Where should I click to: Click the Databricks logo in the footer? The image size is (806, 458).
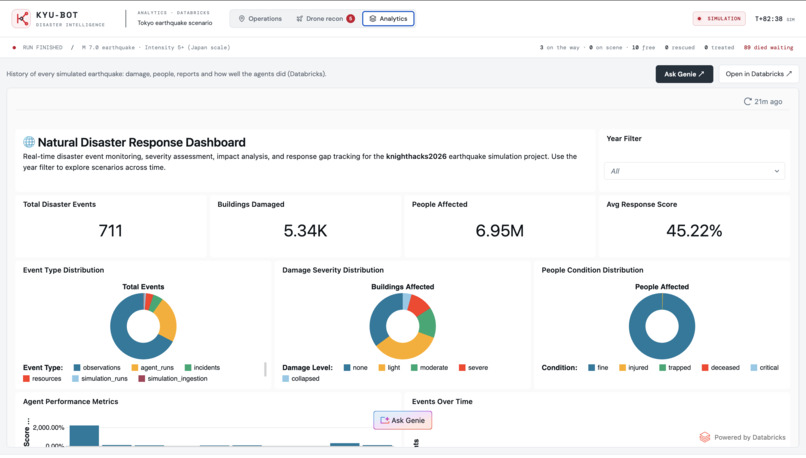point(705,437)
